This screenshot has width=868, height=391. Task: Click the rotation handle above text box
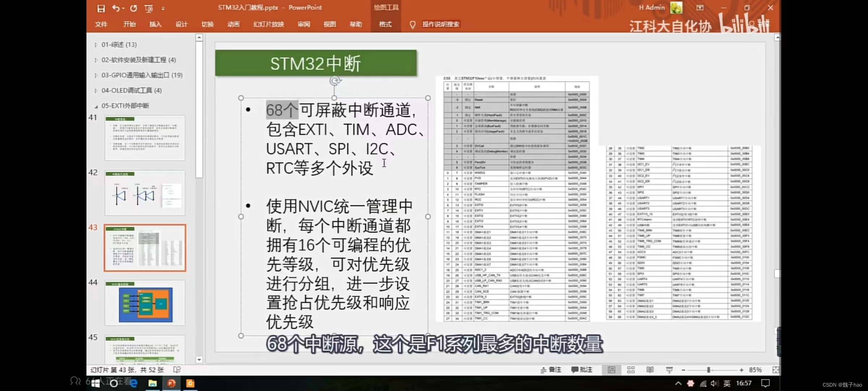(x=335, y=81)
